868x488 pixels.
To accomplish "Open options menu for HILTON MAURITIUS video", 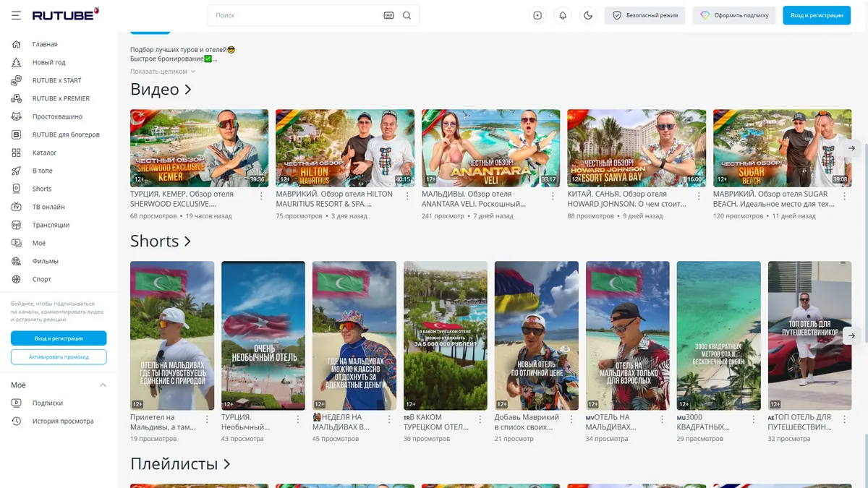I will (x=407, y=196).
